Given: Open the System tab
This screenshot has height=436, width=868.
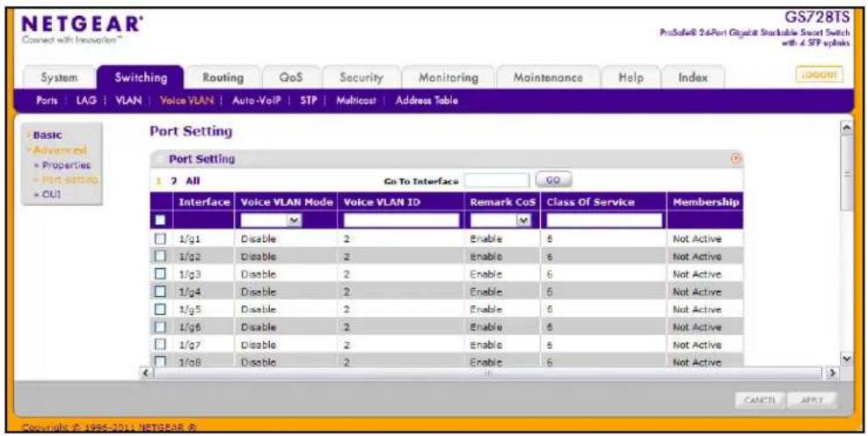Looking at the screenshot, I should click(x=59, y=78).
